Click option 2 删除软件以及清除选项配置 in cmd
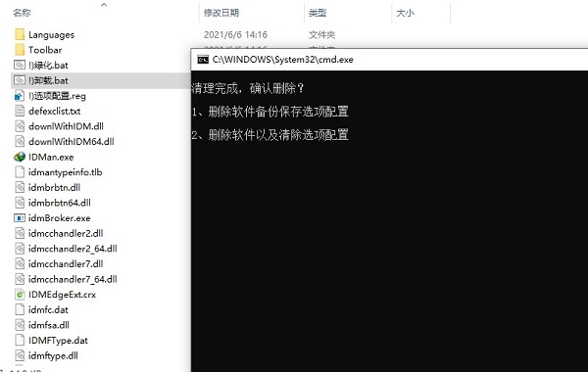588x372 pixels. tap(270, 135)
